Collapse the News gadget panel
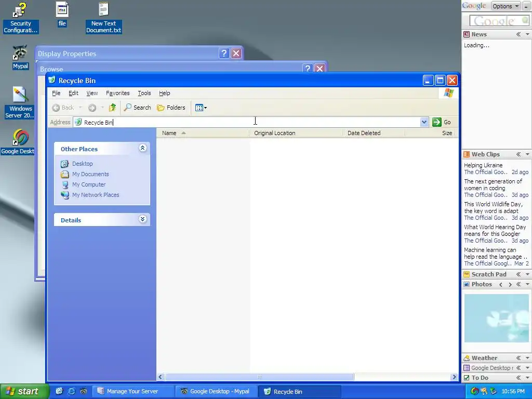This screenshot has height=399, width=532. (518, 34)
